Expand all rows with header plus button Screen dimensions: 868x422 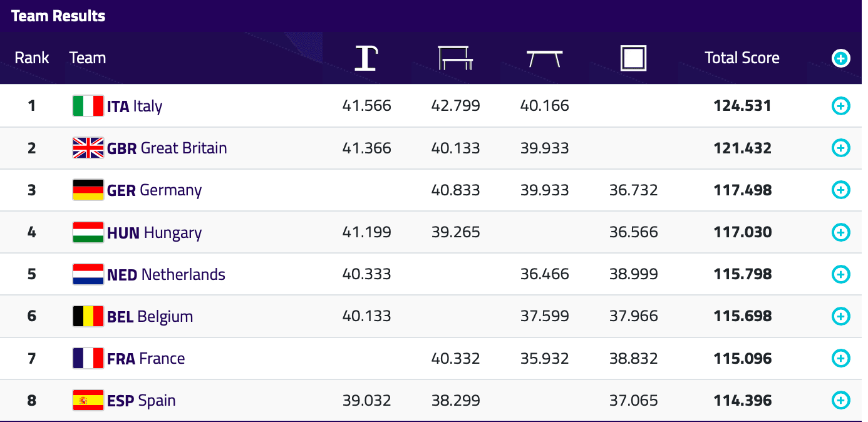click(x=840, y=58)
